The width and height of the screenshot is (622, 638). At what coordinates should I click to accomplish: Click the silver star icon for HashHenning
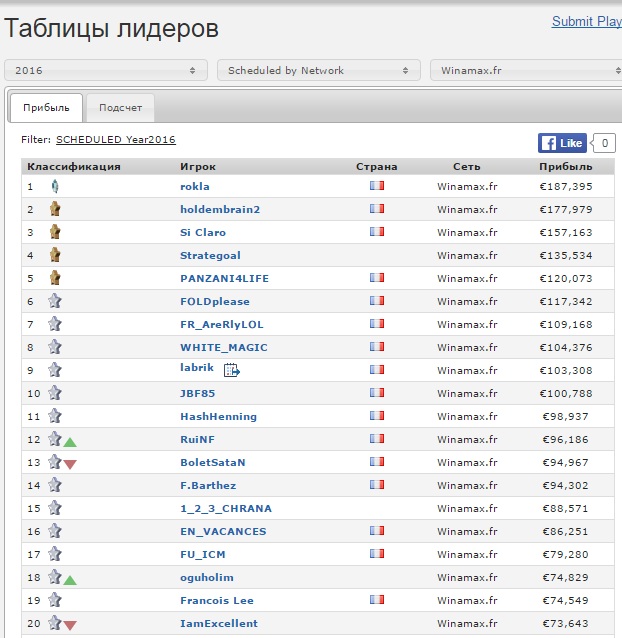[x=55, y=416]
